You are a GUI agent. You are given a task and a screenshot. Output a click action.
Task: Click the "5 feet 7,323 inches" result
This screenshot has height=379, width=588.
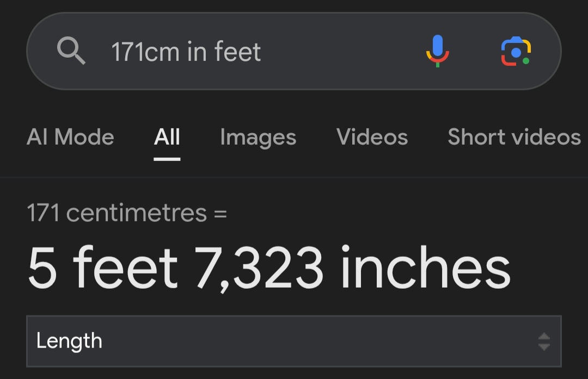pyautogui.click(x=269, y=268)
